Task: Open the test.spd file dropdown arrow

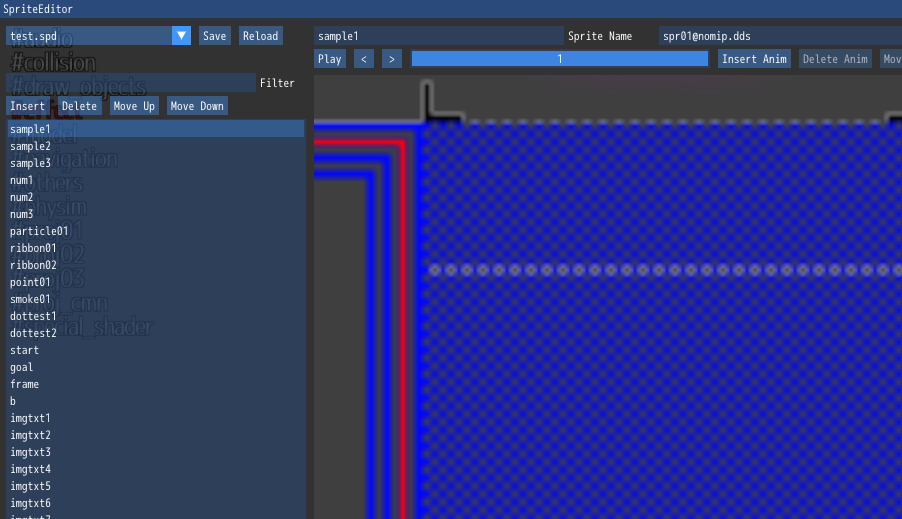Action: [181, 36]
